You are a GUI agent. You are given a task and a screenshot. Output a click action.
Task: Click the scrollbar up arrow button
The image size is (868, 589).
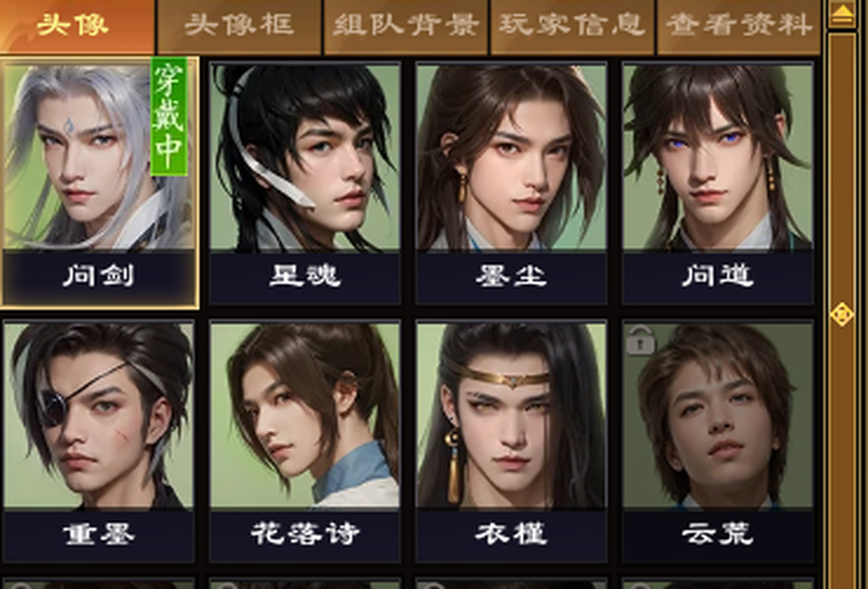coord(842,14)
